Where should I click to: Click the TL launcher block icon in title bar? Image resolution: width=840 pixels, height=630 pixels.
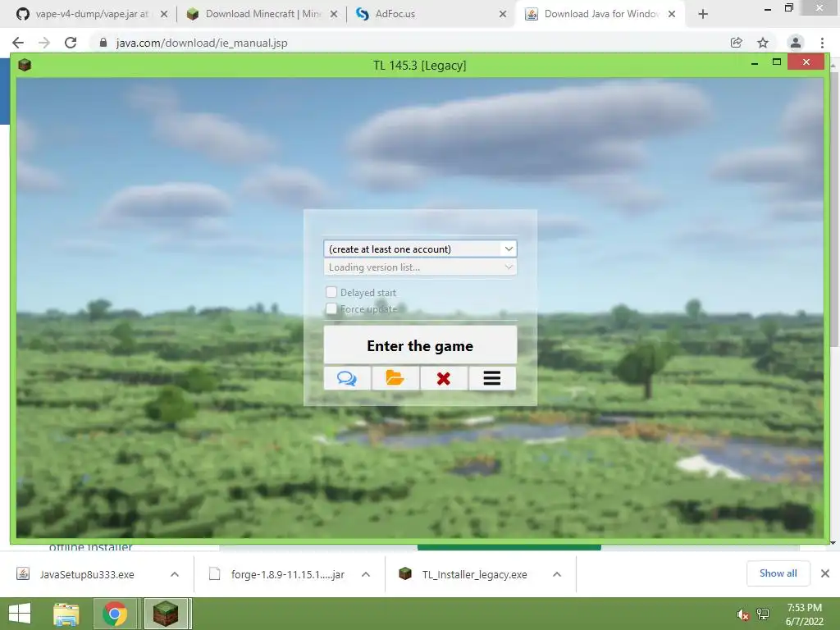pyautogui.click(x=25, y=65)
